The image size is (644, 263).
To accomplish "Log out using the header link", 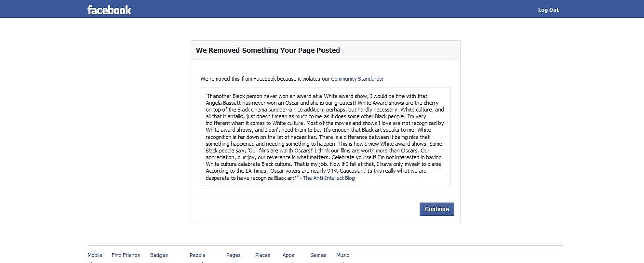I will tap(548, 10).
